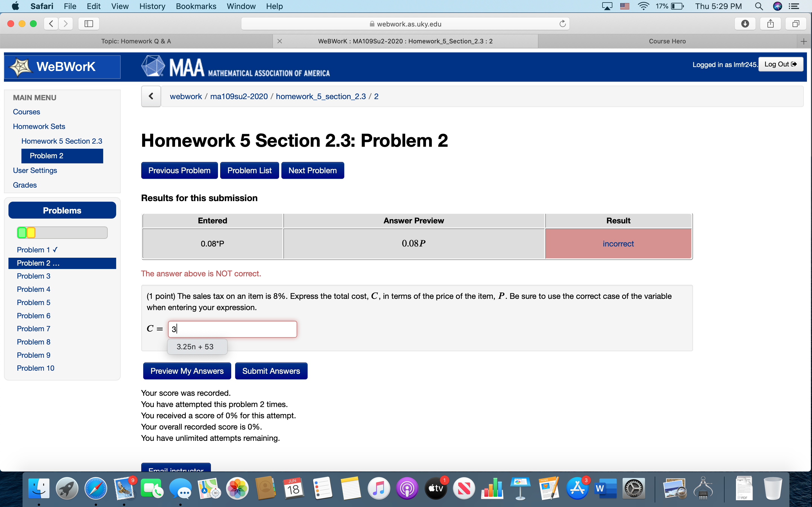The image size is (812, 507).
Task: Open the Bookmarks menu
Action: 196,6
